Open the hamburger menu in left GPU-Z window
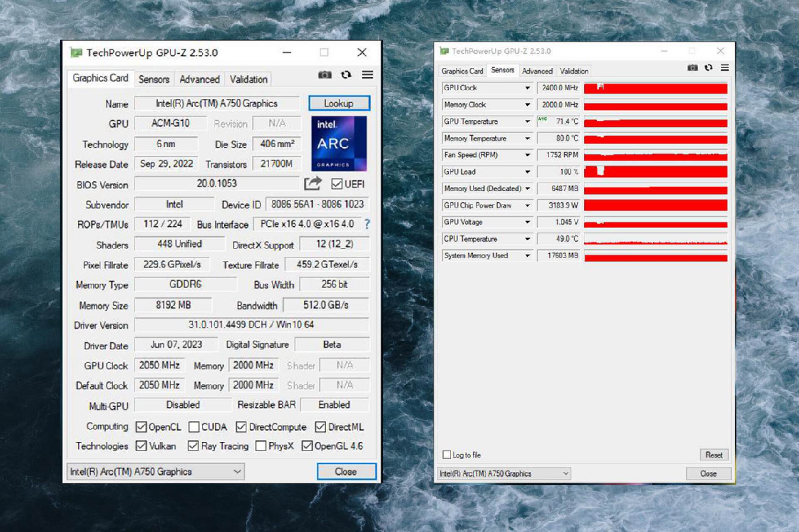799x532 pixels. coord(367,75)
